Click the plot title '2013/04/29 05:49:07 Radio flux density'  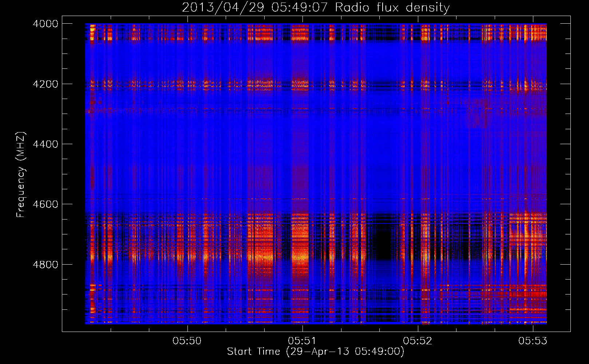pos(316,7)
